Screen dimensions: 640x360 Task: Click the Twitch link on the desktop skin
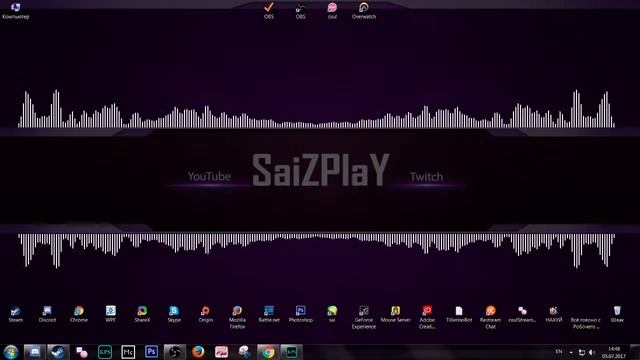[x=427, y=177]
